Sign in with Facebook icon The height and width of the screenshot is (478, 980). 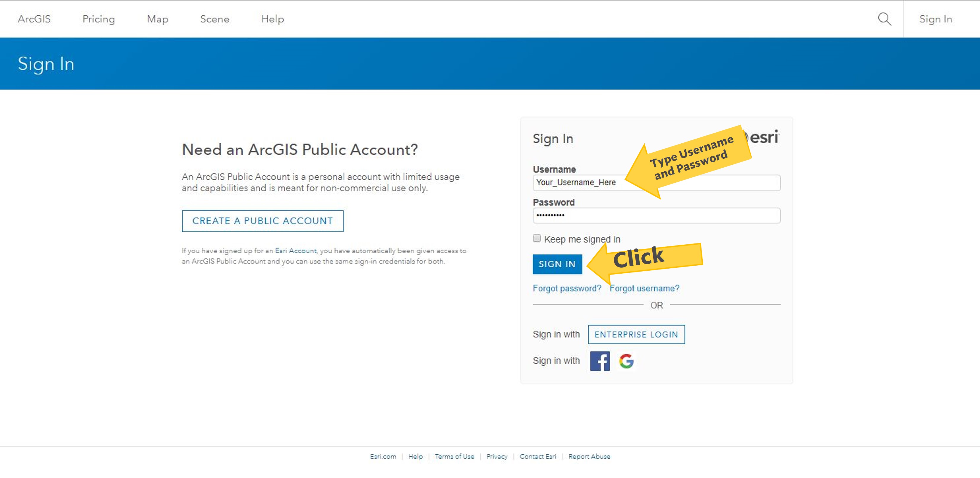(x=600, y=361)
